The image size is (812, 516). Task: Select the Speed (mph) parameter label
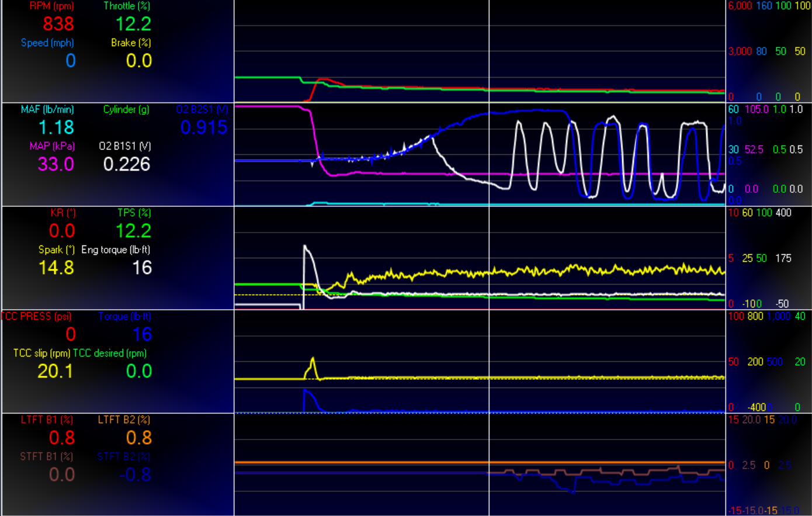[x=47, y=43]
